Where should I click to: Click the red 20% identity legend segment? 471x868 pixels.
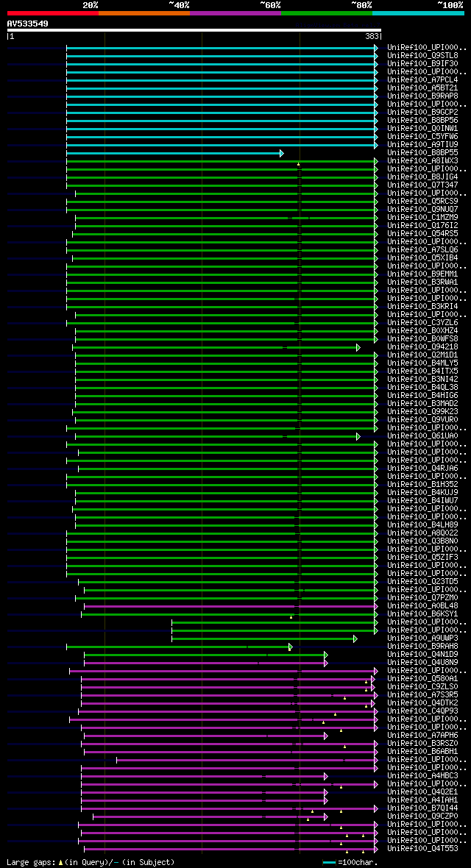tap(53, 13)
